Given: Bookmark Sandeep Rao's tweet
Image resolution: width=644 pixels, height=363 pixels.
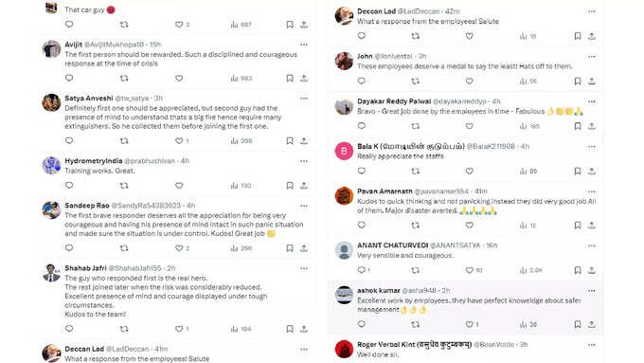Looking at the screenshot, I should 290,248.
